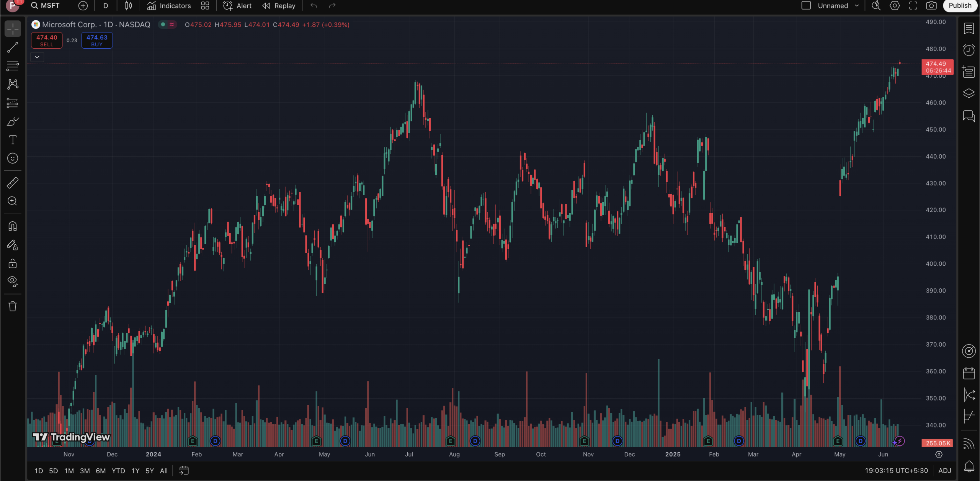Lock all drawing tools
Screen dimensions: 980x481
pyautogui.click(x=13, y=263)
